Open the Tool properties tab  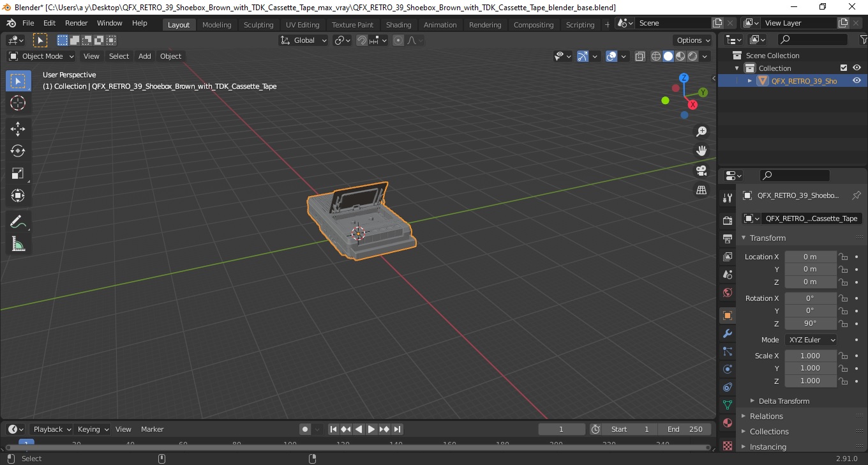[728, 198]
